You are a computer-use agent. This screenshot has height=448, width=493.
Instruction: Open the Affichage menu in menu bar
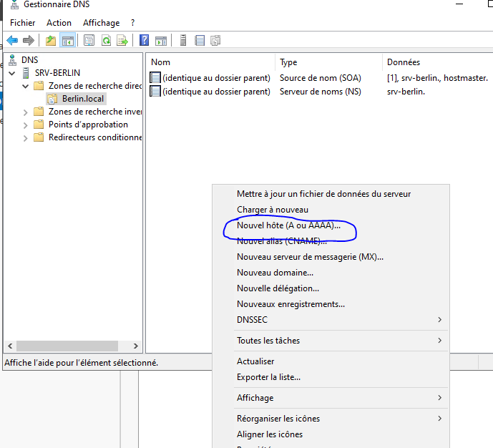pyautogui.click(x=101, y=23)
